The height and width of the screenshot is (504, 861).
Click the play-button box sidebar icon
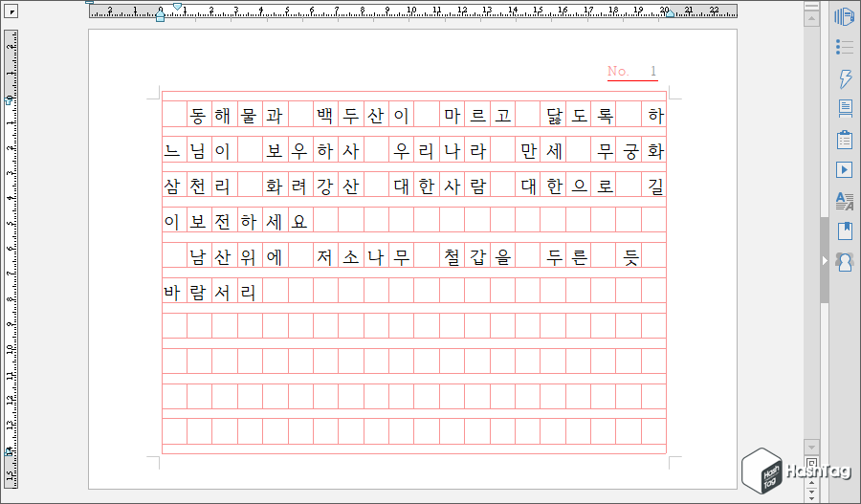pos(845,169)
